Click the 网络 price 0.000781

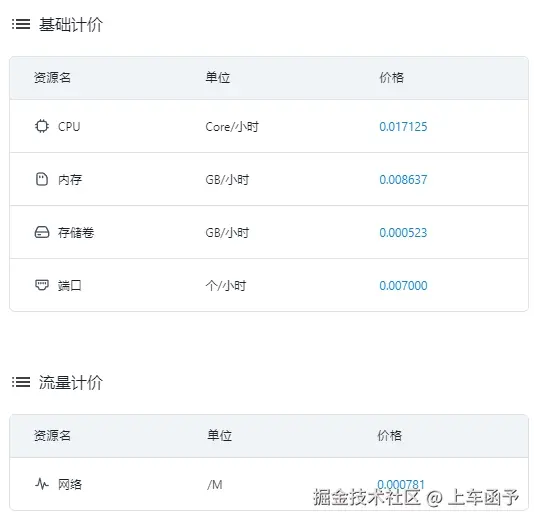point(401,484)
